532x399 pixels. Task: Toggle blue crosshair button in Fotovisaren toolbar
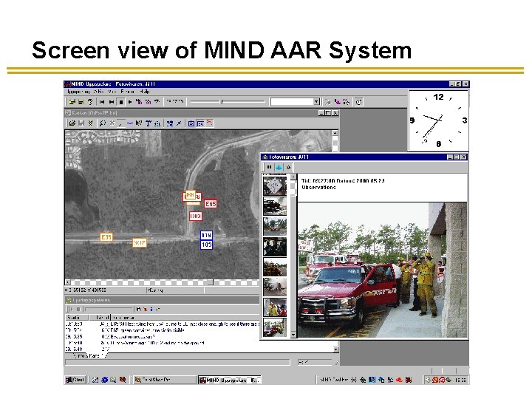[279, 167]
